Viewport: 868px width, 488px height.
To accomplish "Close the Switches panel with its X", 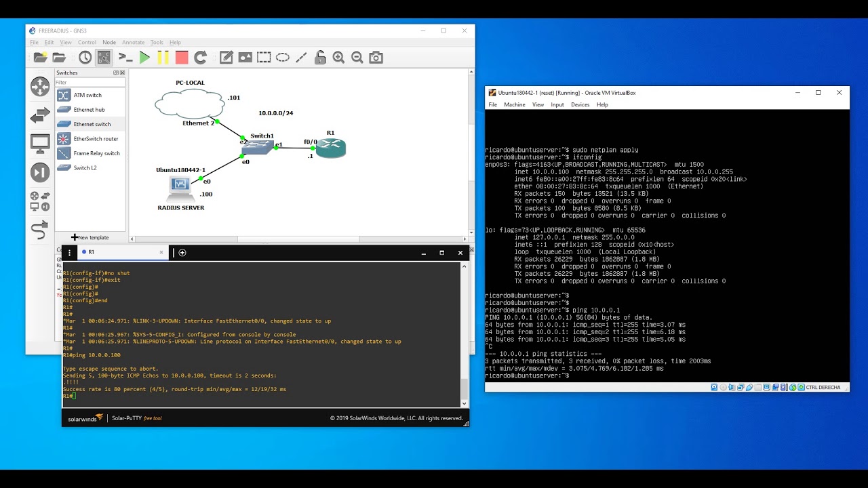I will tap(122, 73).
